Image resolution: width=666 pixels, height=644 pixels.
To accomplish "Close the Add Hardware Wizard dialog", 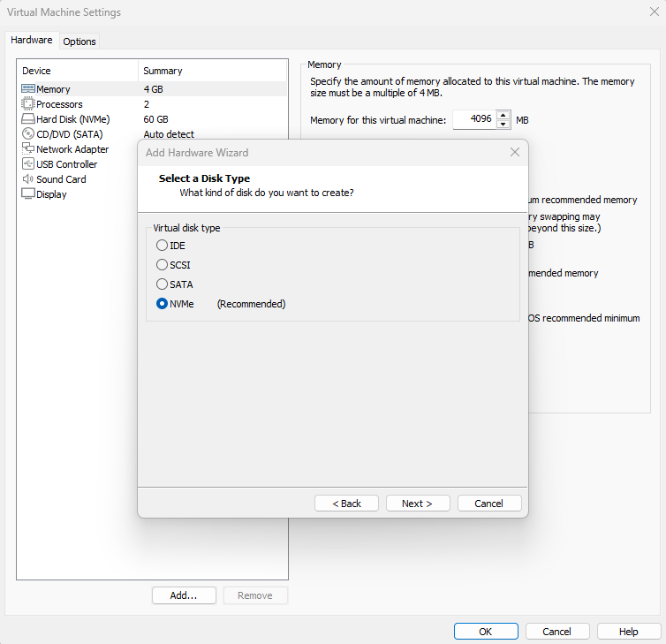I will coord(515,152).
